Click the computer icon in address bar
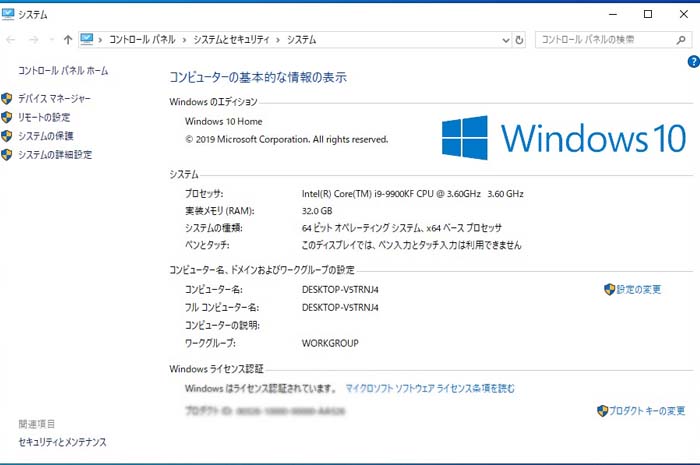 (87, 40)
